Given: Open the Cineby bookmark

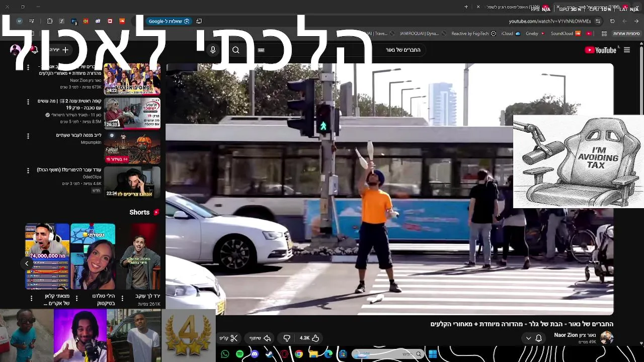Looking at the screenshot, I should coord(535,34).
